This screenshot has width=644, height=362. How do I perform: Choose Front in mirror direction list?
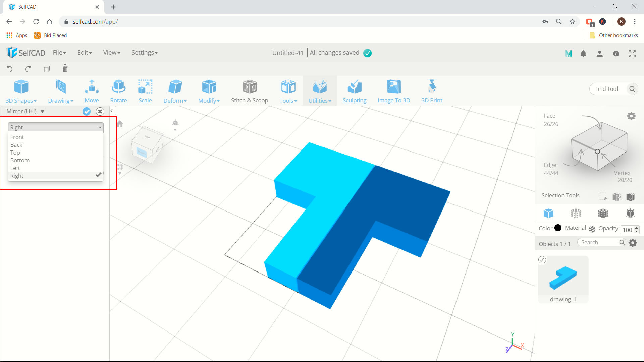[x=56, y=137]
